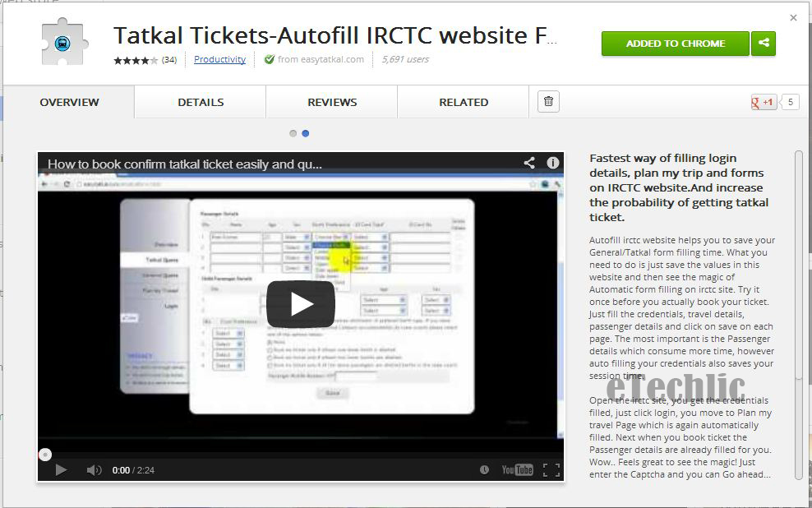
Task: Toggle video fullscreen mode
Action: coord(551,469)
